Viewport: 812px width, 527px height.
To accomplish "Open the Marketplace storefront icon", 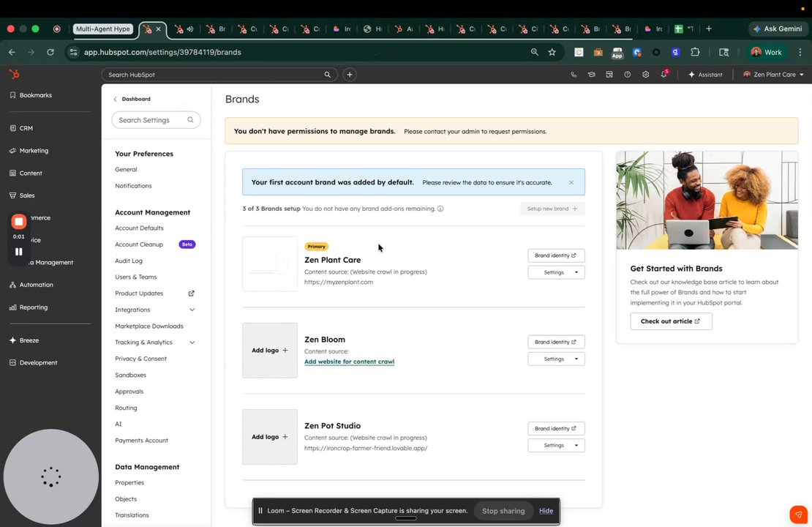I will 609,75.
